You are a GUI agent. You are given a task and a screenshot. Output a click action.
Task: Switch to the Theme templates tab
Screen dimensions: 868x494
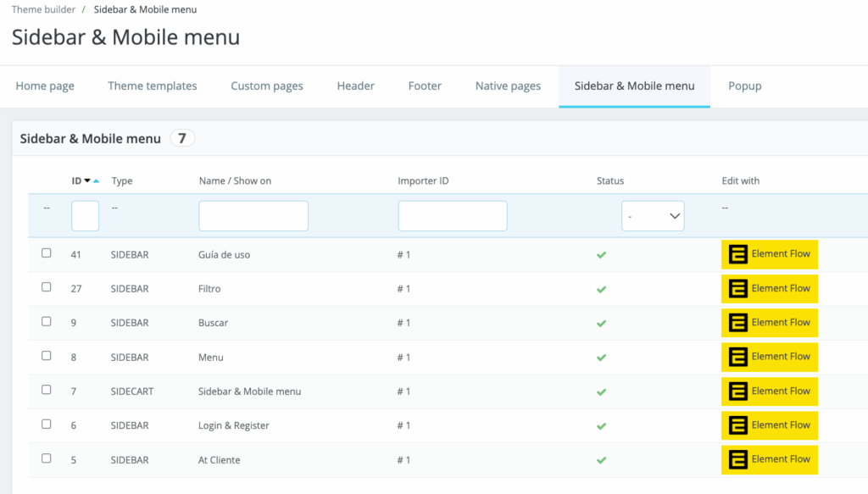153,86
